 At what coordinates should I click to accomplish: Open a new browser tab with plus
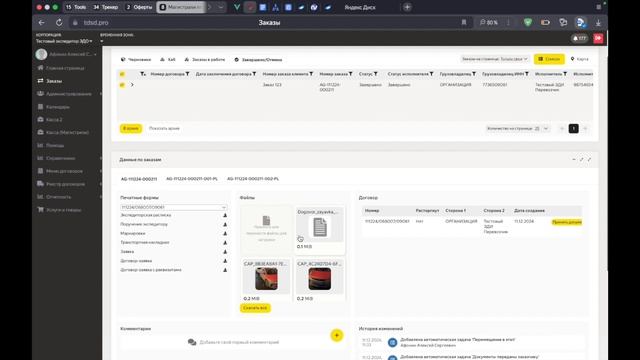[407, 7]
